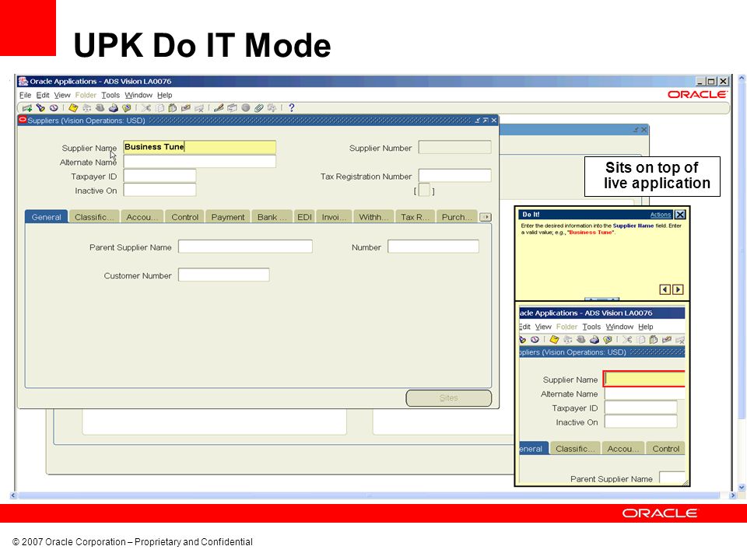747x560 pixels.
Task: Select the General tab in Suppliers form
Action: coord(46,217)
